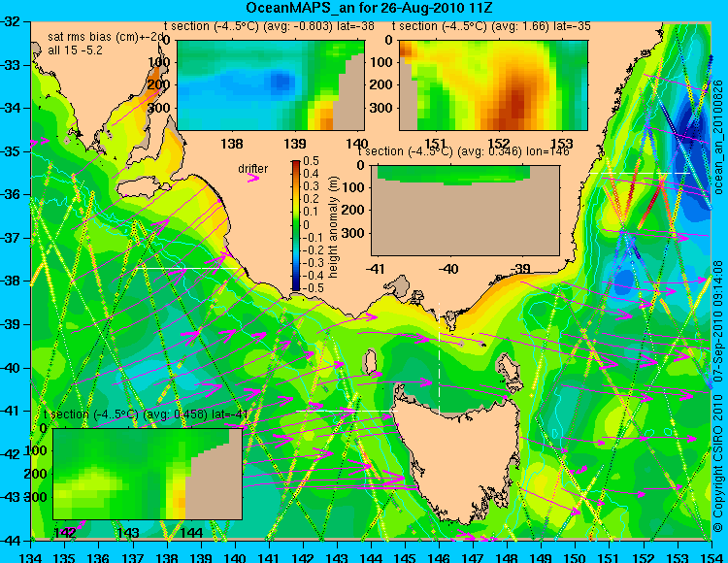Image resolution: width=728 pixels, height=563 pixels.
Task: Click the 'ocean_an_20100826' vertical label
Action: click(x=718, y=137)
